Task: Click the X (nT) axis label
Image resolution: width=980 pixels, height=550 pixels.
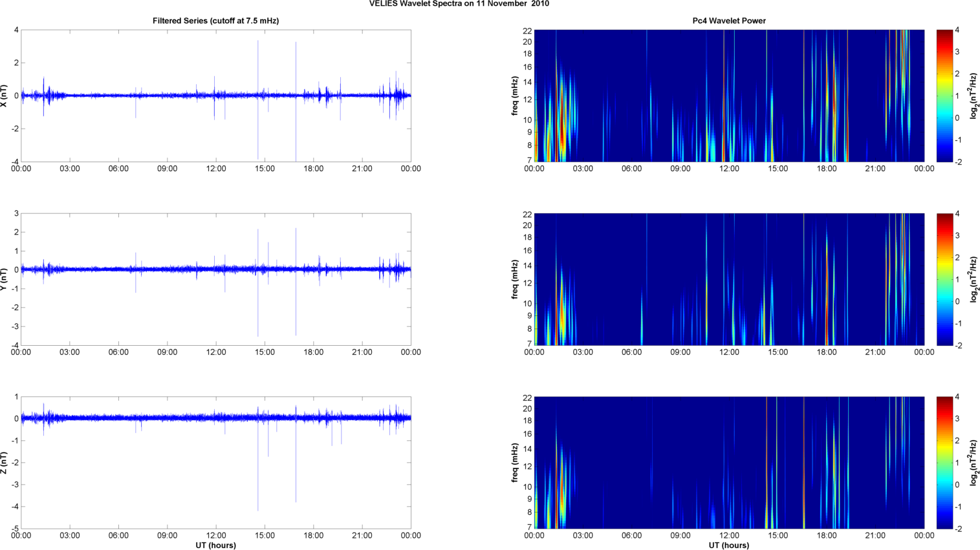Action: point(5,96)
